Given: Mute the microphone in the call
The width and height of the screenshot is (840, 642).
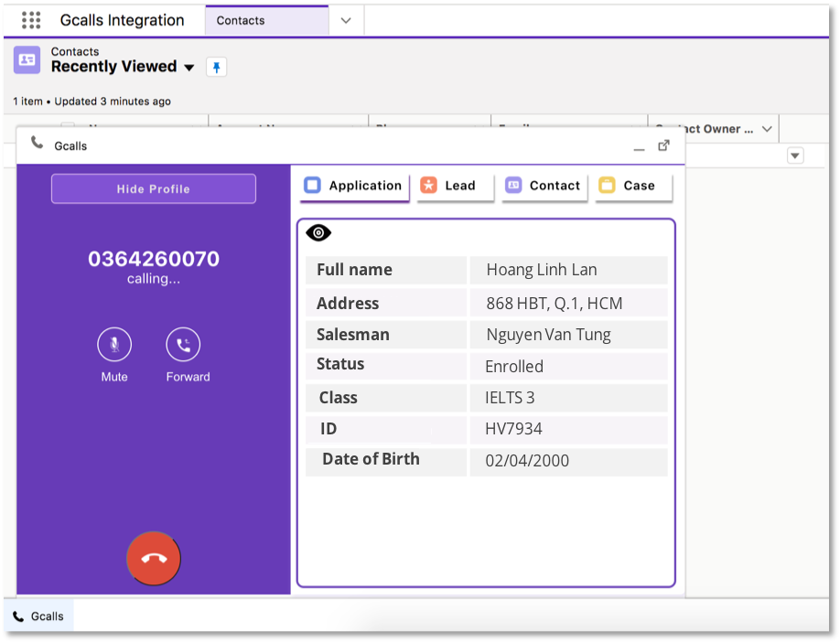Looking at the screenshot, I should [114, 344].
